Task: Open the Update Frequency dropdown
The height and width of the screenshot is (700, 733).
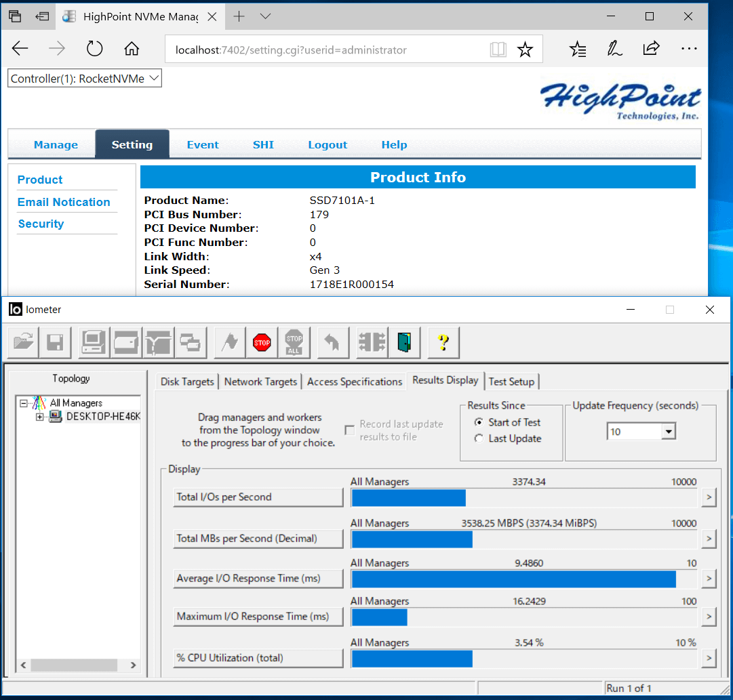Action: tap(669, 431)
